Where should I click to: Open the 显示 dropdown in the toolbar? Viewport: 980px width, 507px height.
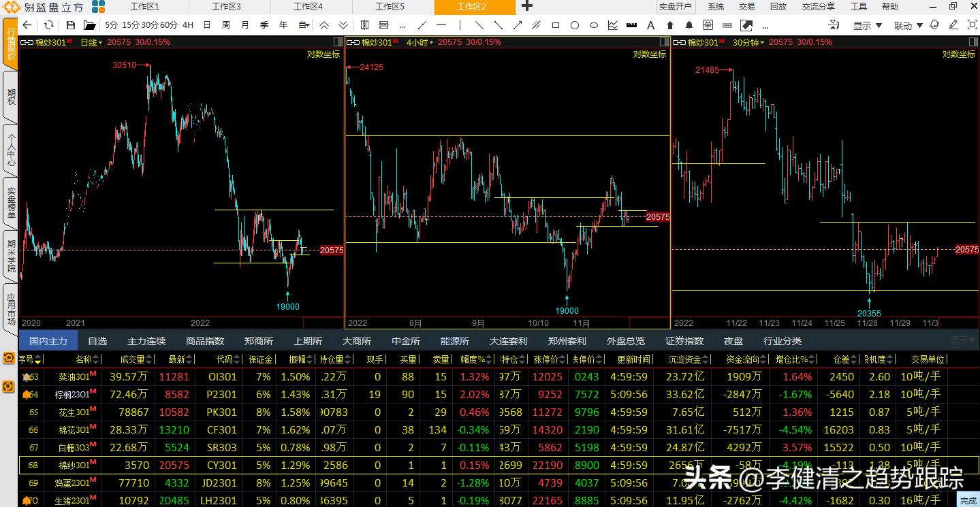pos(867,25)
